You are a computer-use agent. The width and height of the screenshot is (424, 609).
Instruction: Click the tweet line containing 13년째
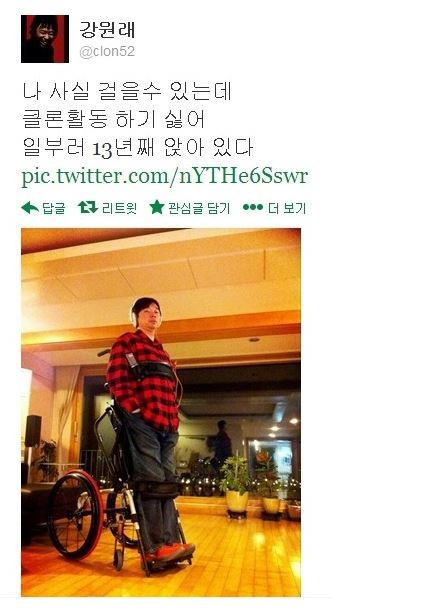click(138, 148)
